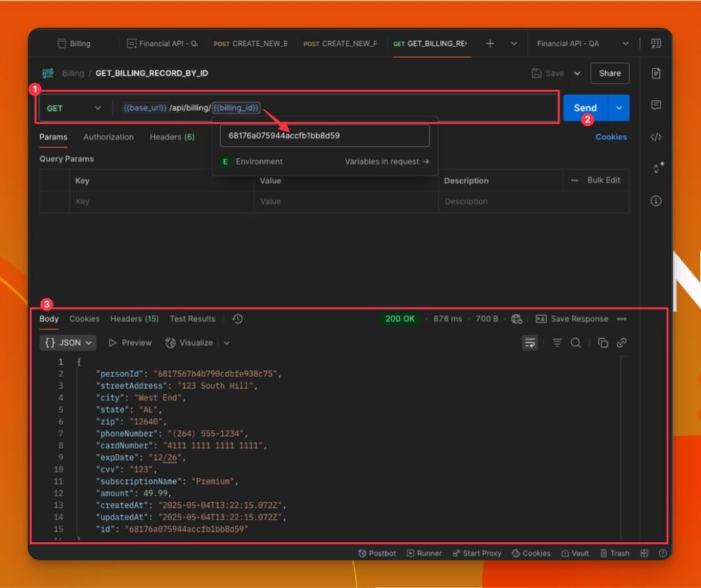This screenshot has height=588, width=701.
Task: Open request info sidebar icon
Action: pyautogui.click(x=656, y=201)
